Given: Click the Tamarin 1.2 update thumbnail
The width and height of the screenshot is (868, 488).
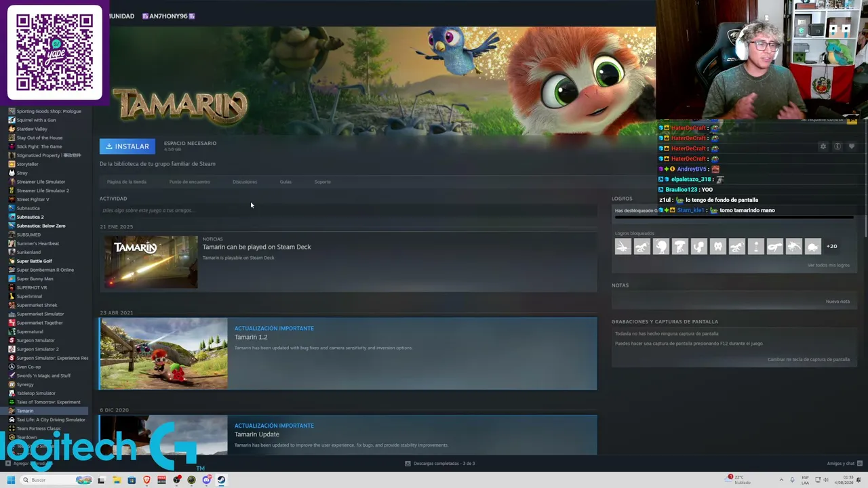Looking at the screenshot, I should tap(163, 353).
